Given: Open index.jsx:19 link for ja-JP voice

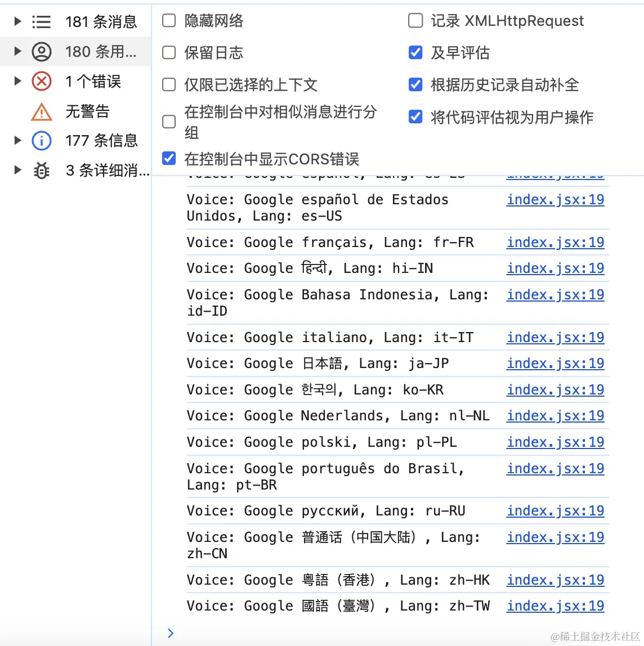Looking at the screenshot, I should [556, 364].
